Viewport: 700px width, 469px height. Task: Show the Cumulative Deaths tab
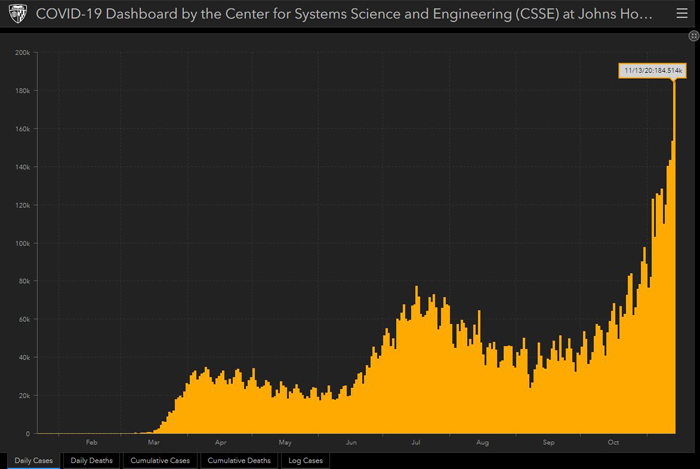(x=239, y=461)
